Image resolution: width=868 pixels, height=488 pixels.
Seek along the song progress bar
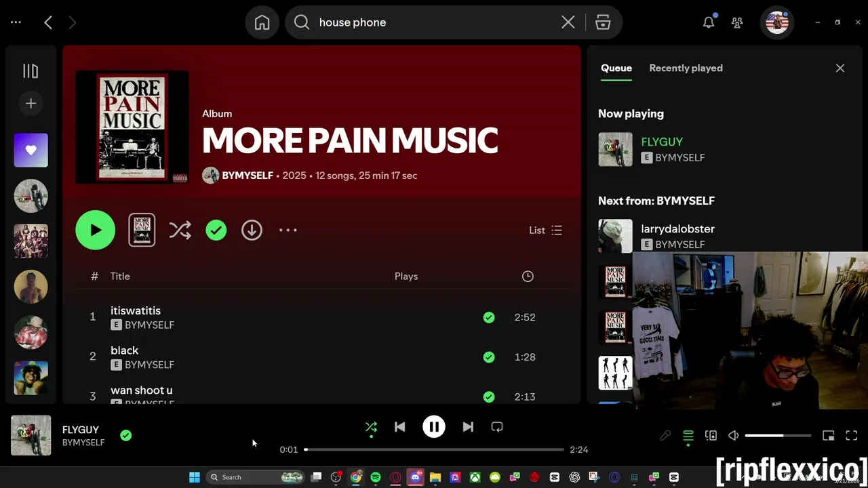pyautogui.click(x=434, y=449)
